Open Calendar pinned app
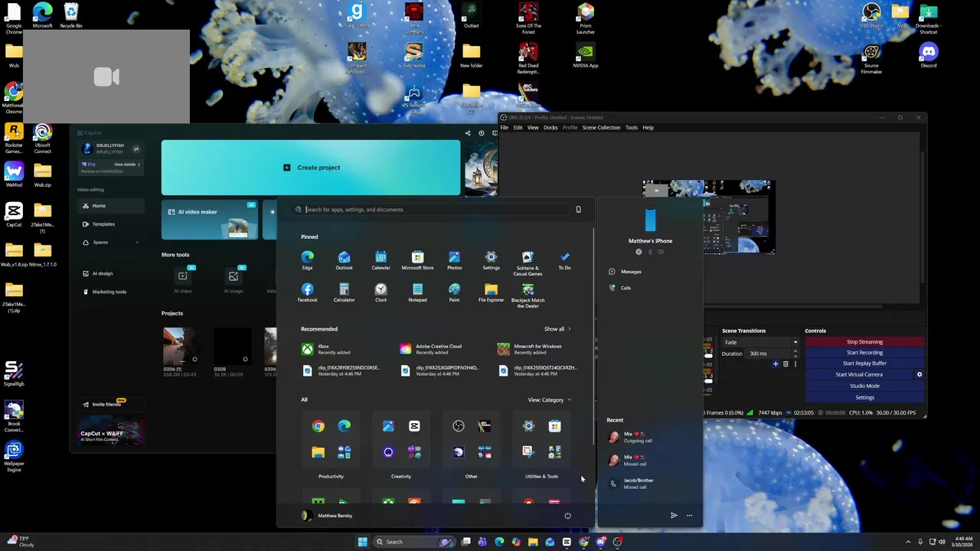 click(381, 260)
